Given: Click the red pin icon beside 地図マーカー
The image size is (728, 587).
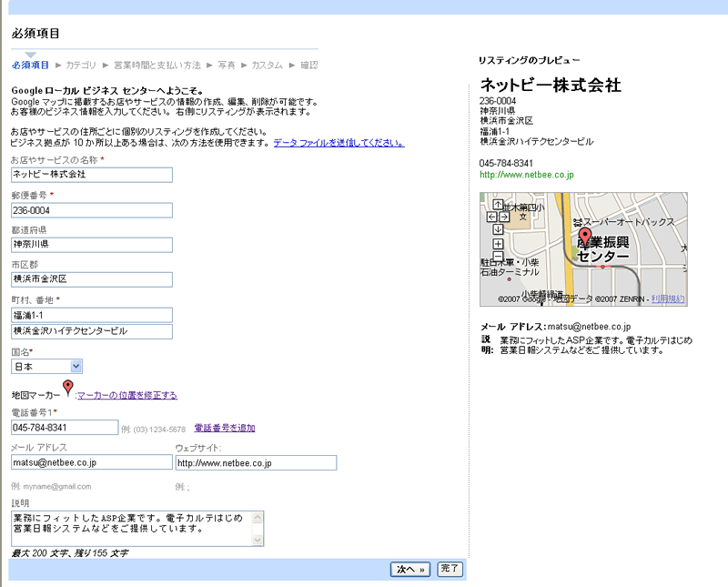Looking at the screenshot, I should pyautogui.click(x=67, y=388).
